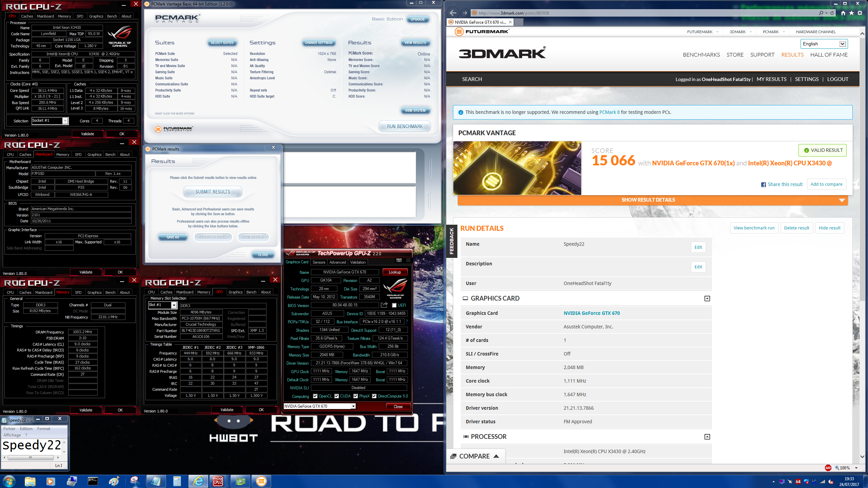Image resolution: width=868 pixels, height=488 pixels.
Task: Show hidden tray icons arrow
Action: [x=773, y=482]
